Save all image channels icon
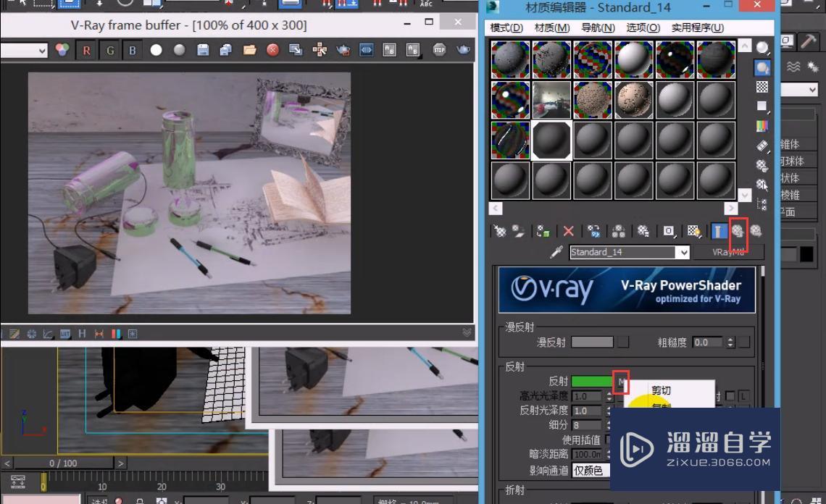This screenshot has width=826, height=504. [x=226, y=50]
